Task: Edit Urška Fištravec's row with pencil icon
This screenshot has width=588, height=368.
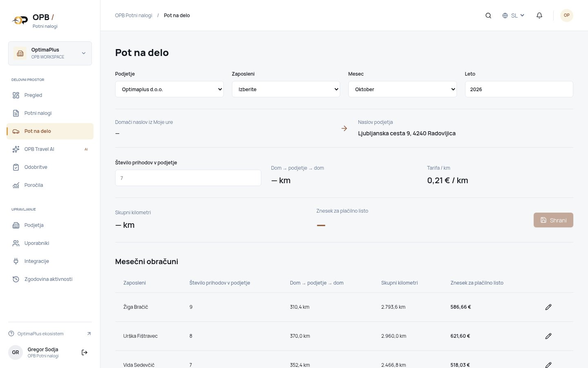Action: pos(548,336)
